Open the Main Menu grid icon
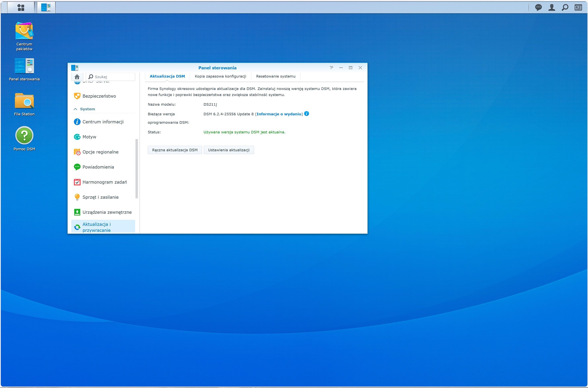This screenshot has height=388, width=588. coord(21,7)
